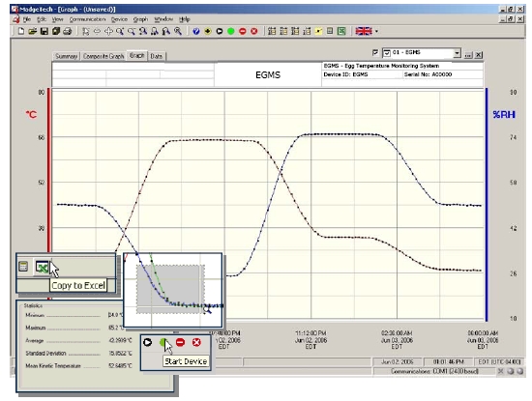
Task: Open the language dropdown arrow beside flag
Action: [x=376, y=31]
